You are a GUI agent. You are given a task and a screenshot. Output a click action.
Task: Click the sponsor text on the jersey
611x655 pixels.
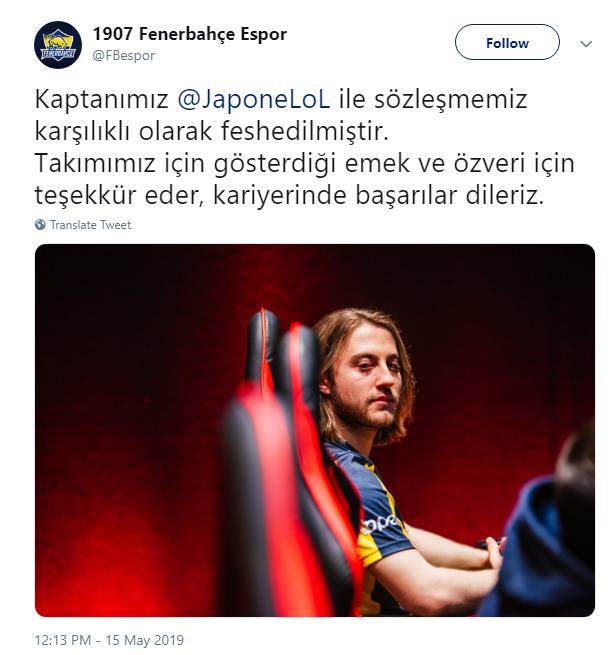379,524
